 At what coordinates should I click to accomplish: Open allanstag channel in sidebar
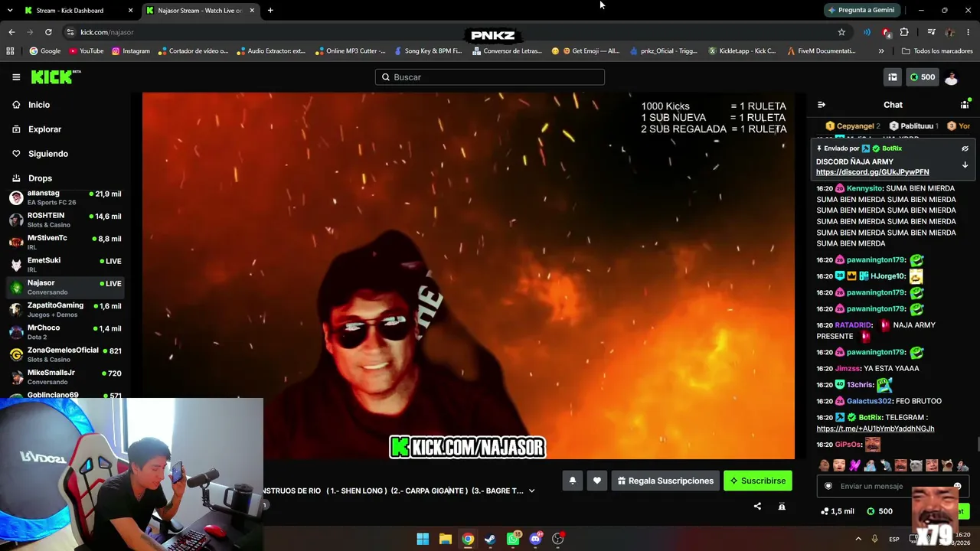click(x=65, y=197)
